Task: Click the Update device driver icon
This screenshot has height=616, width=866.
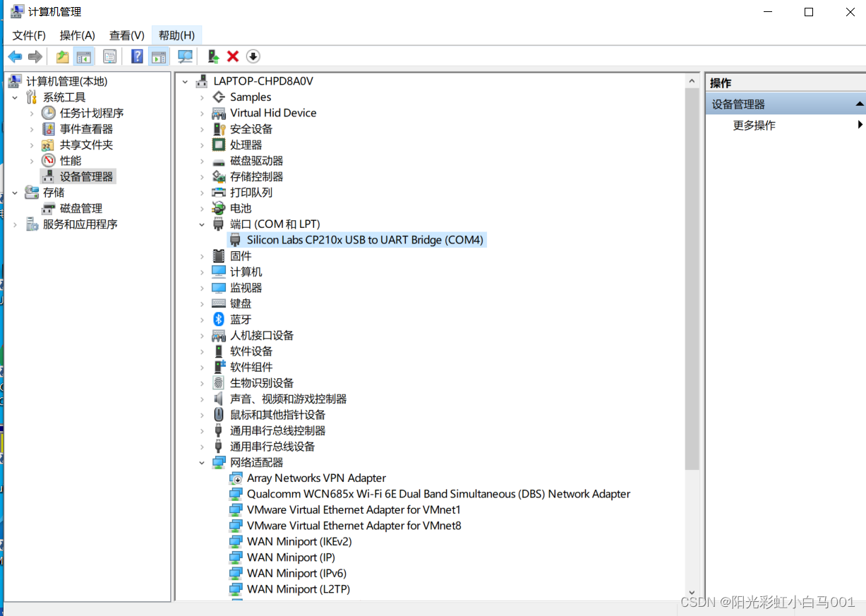Action: point(213,56)
